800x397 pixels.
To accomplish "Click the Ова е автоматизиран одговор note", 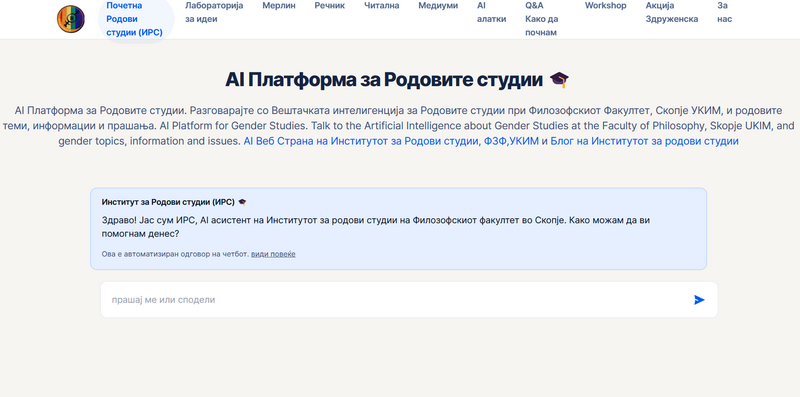I will (175, 254).
